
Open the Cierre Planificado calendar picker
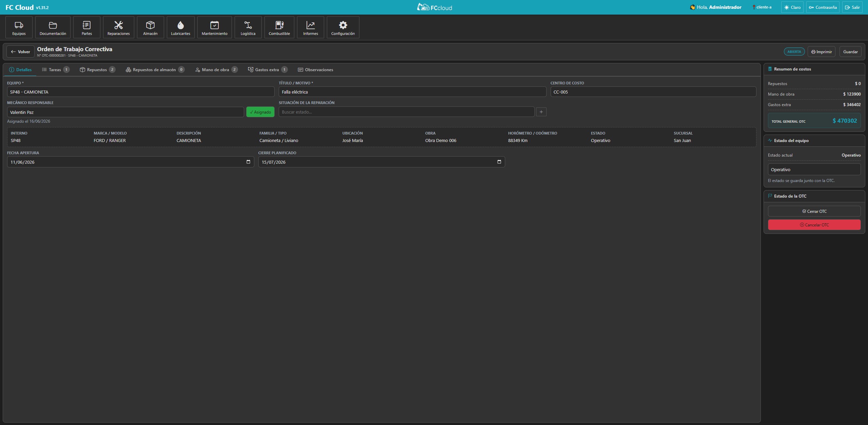[x=499, y=162]
